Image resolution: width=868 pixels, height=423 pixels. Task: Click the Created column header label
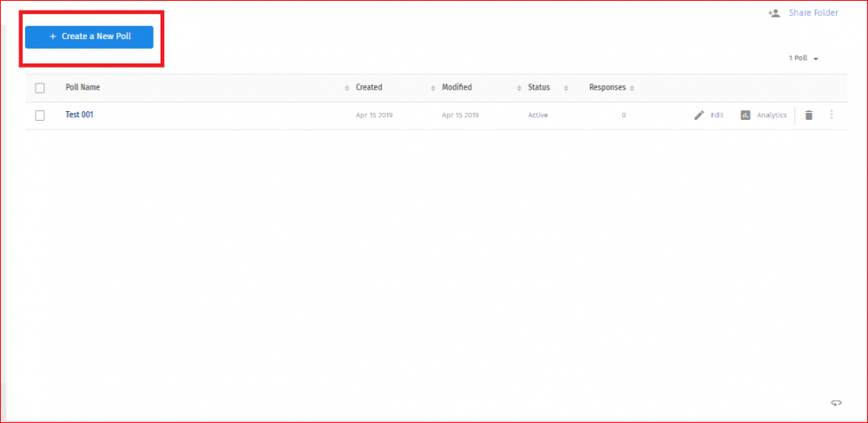pos(369,88)
